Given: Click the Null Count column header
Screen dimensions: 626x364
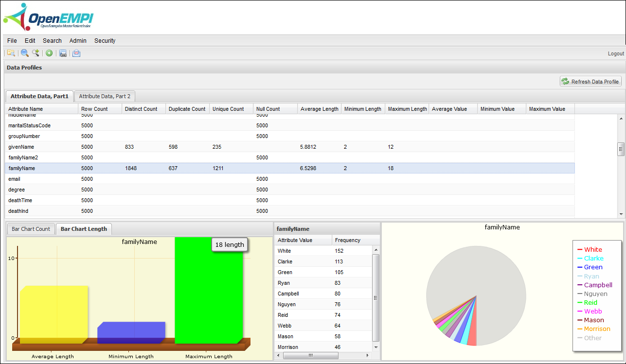Looking at the screenshot, I should [275, 109].
